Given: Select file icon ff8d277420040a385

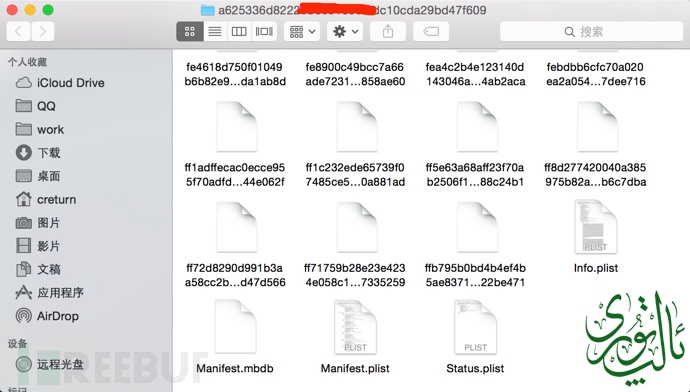Looking at the screenshot, I should [597, 127].
